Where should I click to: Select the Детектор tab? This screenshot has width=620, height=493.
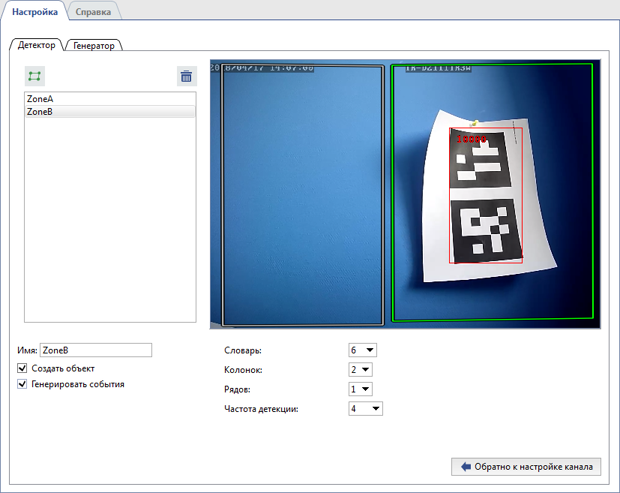pyautogui.click(x=37, y=45)
